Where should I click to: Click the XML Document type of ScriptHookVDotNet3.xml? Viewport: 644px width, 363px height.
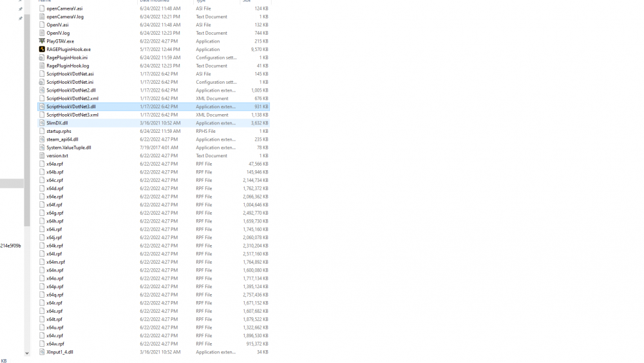(x=212, y=115)
